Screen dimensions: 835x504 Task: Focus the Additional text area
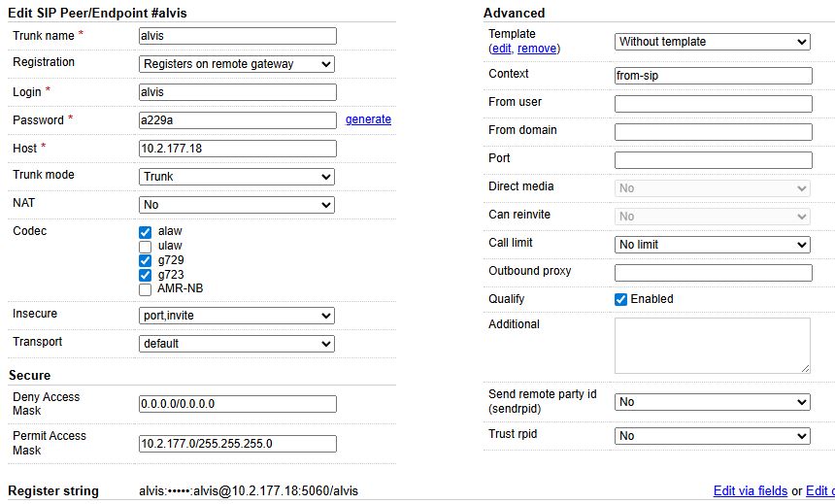click(x=712, y=346)
